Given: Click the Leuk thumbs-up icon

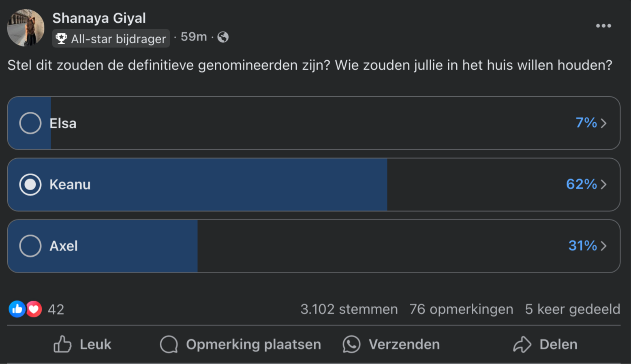Looking at the screenshot, I should coord(62,344).
